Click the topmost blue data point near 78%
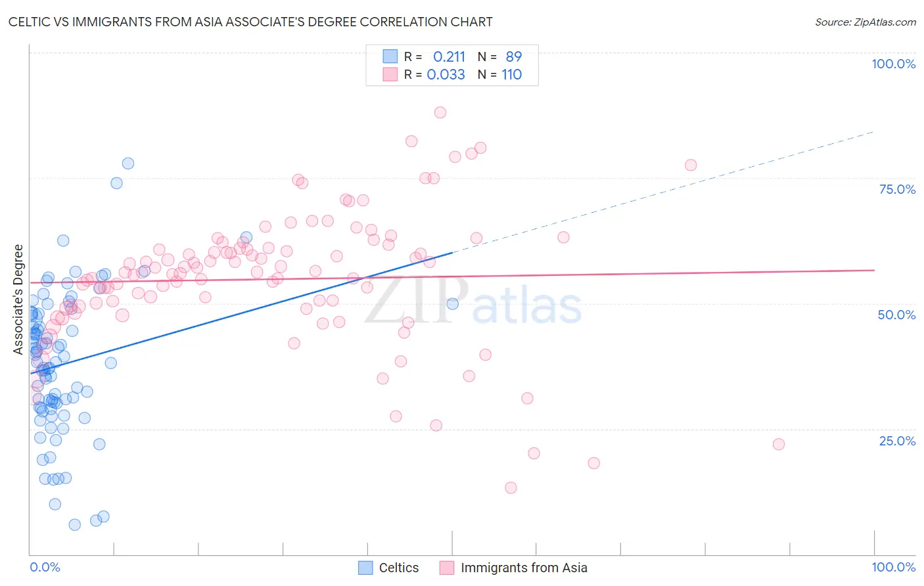 (x=128, y=164)
